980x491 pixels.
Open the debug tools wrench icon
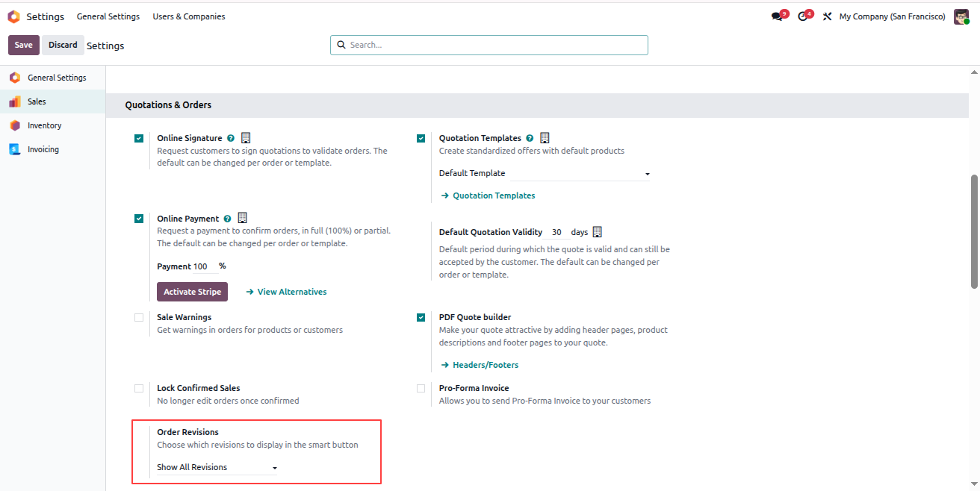[827, 16]
